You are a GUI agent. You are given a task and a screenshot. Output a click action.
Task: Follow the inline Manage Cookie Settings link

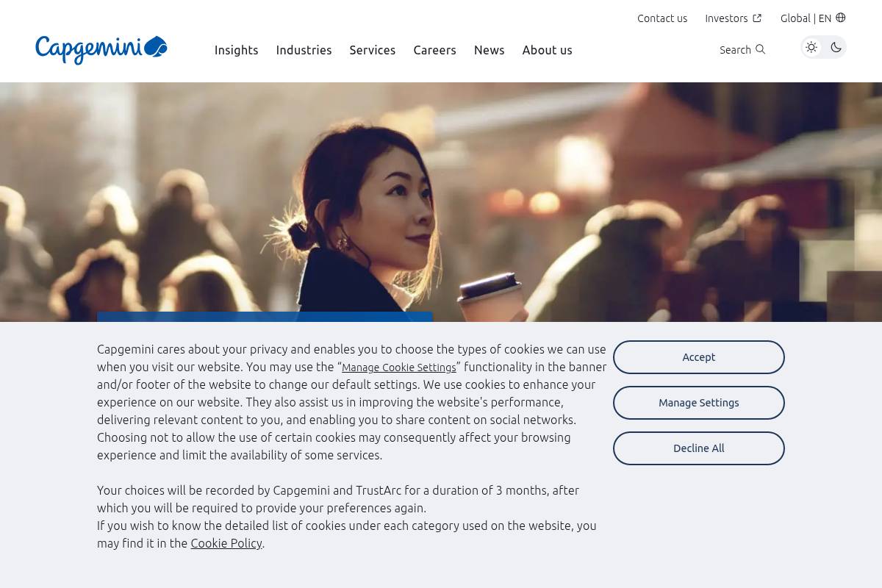coord(399,367)
